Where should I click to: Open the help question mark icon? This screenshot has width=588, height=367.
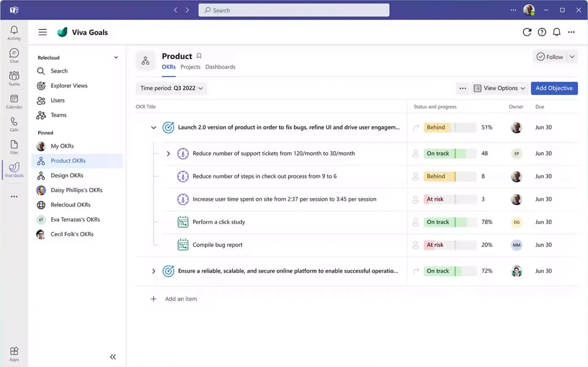(x=542, y=32)
